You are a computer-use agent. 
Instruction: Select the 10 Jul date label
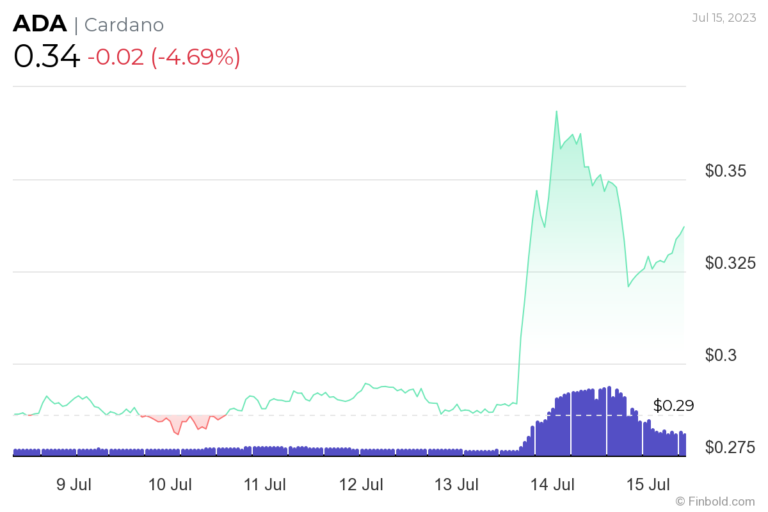click(170, 485)
